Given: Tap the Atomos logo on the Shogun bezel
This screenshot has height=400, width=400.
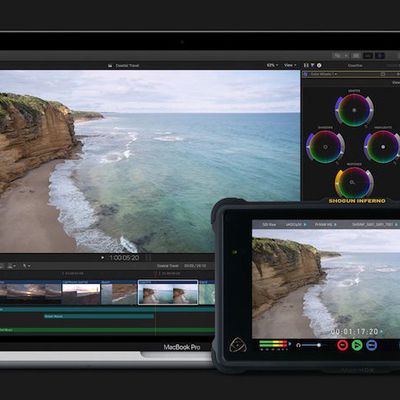Looking at the screenshot, I should click(238, 345).
